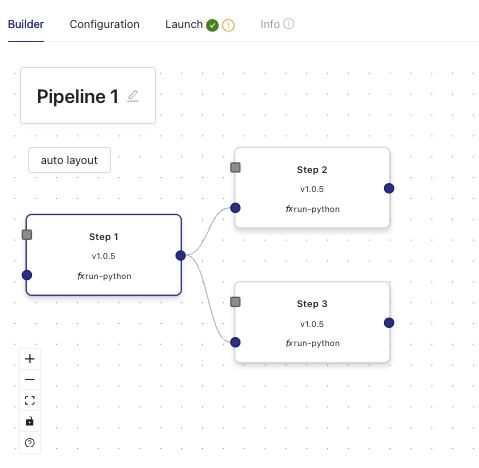
Task: Click the green check icon beside Launch
Action: 212,25
